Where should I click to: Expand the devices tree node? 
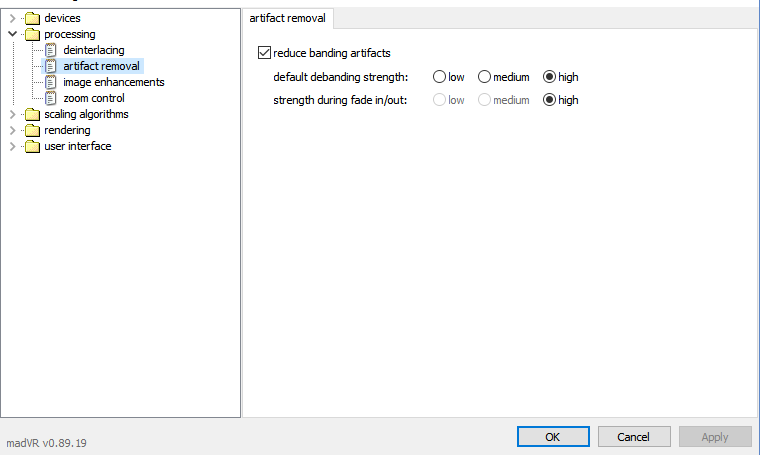point(12,18)
